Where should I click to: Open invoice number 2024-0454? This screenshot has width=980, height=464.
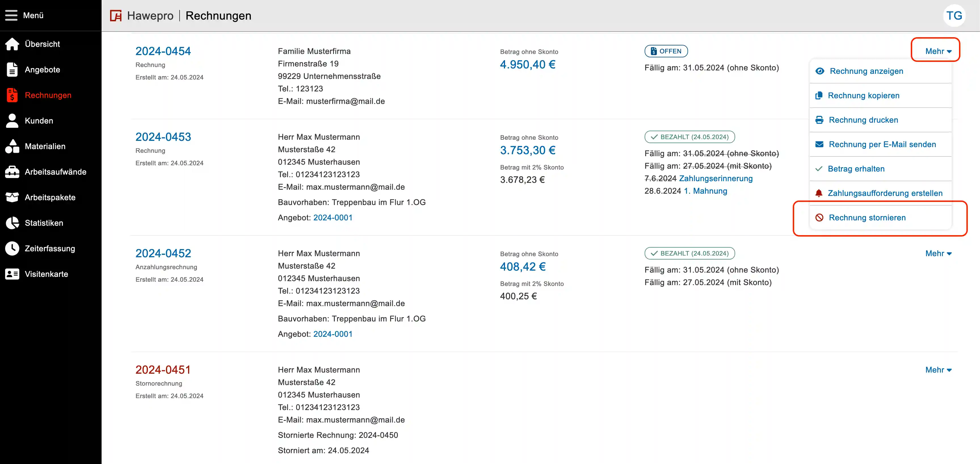pos(163,51)
